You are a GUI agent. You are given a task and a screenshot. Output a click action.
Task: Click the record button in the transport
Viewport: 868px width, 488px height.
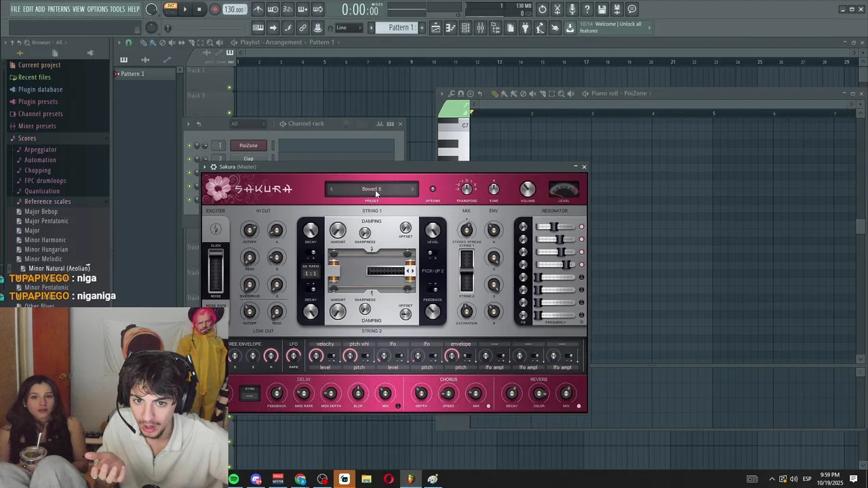214,9
